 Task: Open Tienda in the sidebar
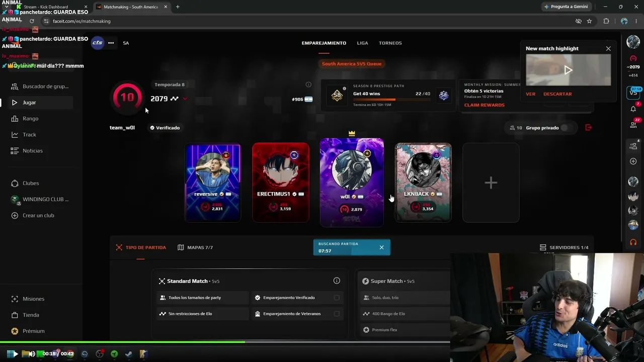tap(41, 315)
